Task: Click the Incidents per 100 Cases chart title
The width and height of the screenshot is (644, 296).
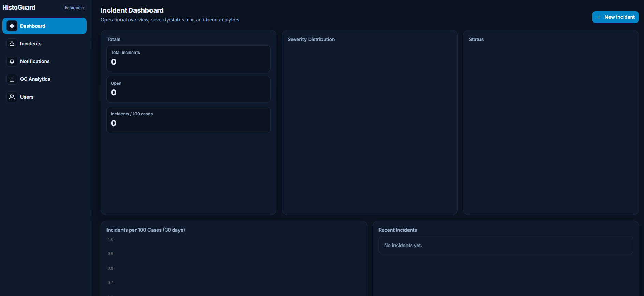Action: (x=146, y=230)
